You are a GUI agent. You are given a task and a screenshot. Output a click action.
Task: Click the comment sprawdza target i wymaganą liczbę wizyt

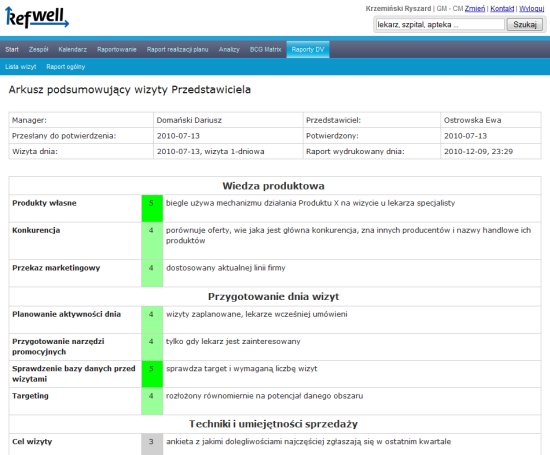242,369
